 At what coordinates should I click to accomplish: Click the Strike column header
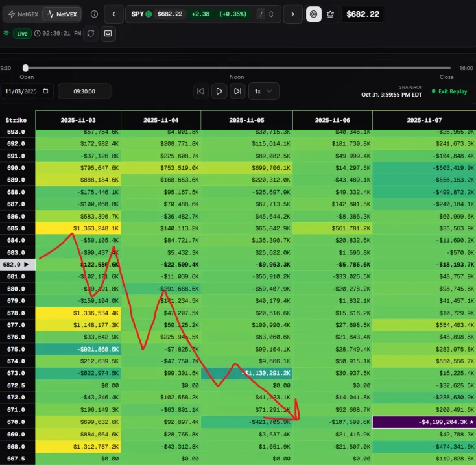[x=16, y=120]
